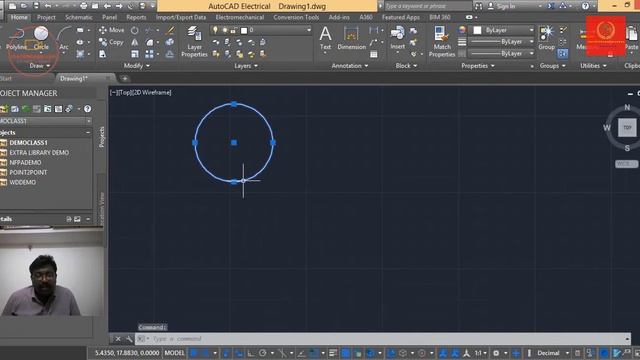
Task: Click the Plot printer icon in quick access
Action: coord(84,6)
